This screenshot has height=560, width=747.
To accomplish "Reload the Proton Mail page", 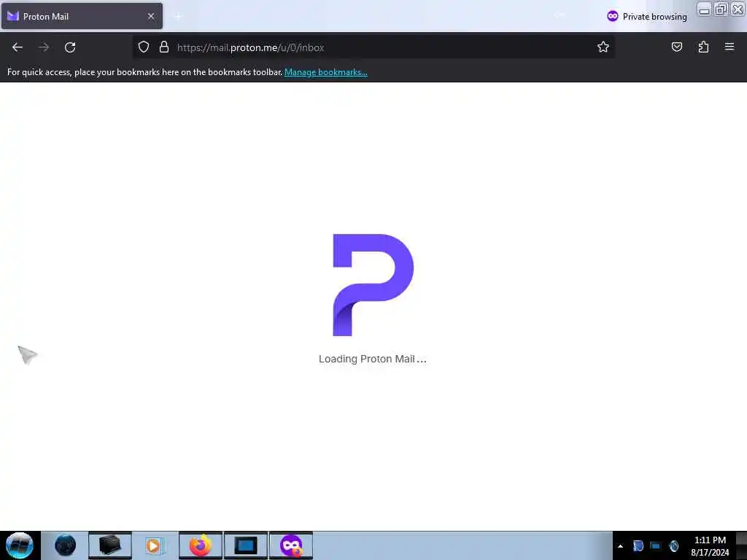I will coord(70,47).
